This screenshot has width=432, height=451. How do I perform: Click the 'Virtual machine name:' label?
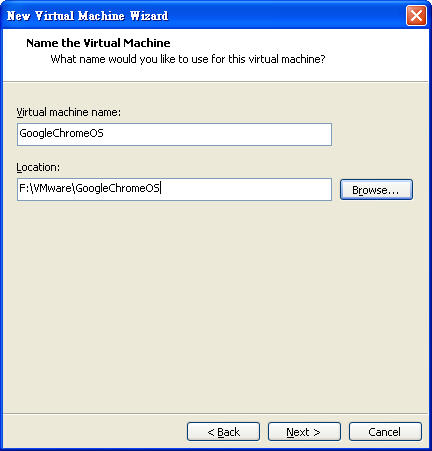click(x=69, y=112)
